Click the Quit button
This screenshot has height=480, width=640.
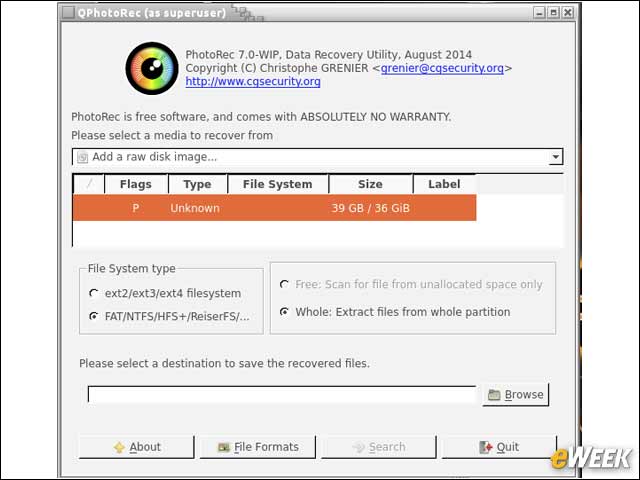tap(499, 447)
